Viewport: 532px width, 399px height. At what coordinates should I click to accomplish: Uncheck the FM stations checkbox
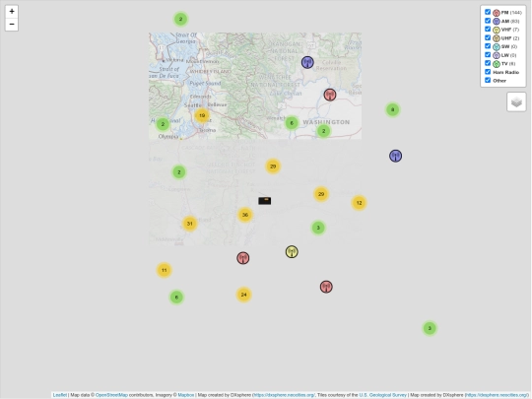tap(488, 12)
